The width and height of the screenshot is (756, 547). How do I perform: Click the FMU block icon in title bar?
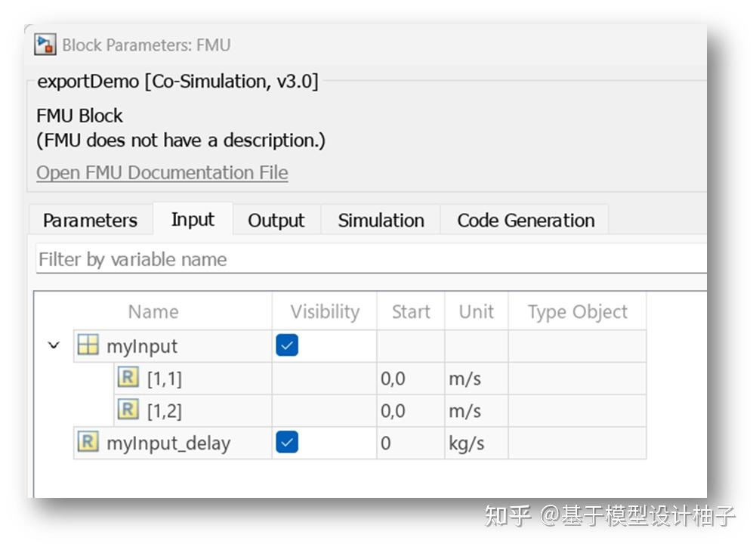click(x=45, y=44)
